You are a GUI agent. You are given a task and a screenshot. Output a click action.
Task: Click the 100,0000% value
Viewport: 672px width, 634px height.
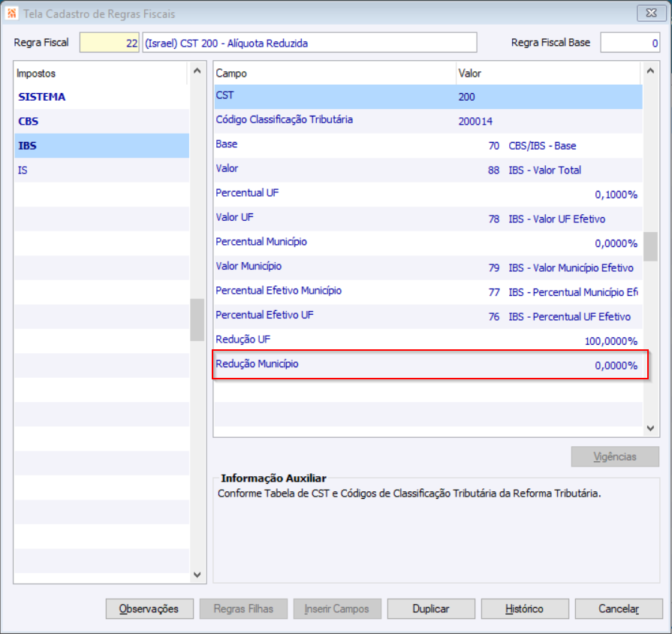point(610,341)
